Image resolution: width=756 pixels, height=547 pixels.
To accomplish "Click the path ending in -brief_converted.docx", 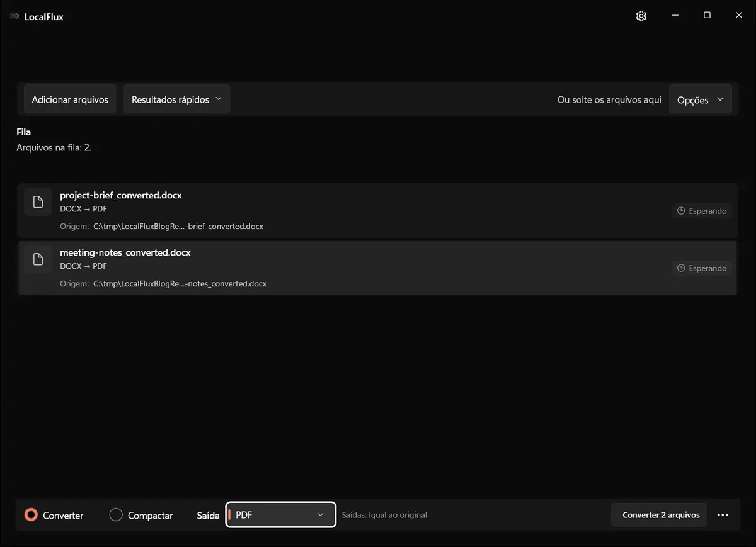I will click(x=178, y=226).
